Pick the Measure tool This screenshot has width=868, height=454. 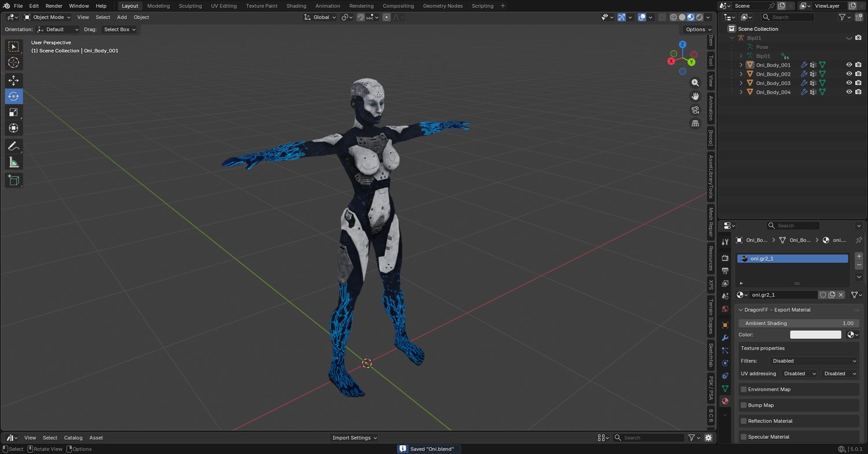click(13, 163)
